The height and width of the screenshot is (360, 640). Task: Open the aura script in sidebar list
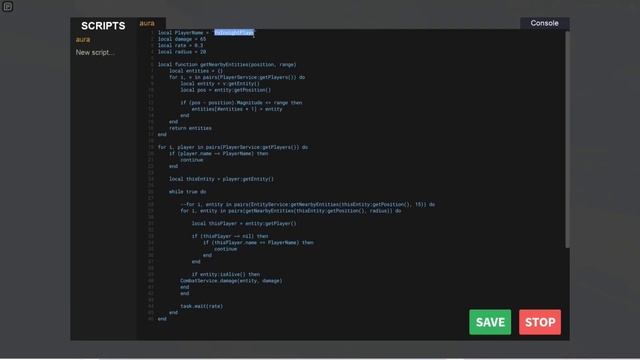[83, 40]
